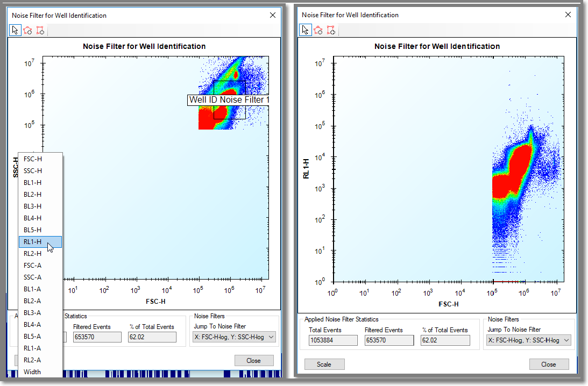Pick rectangle gate tool in left window

40,30
